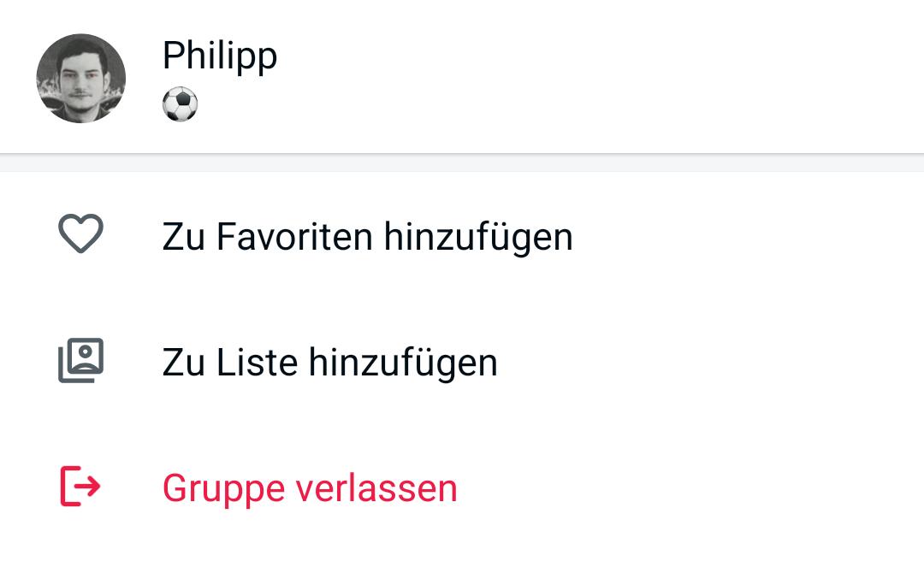Open the Philipp header row status line

point(180,105)
